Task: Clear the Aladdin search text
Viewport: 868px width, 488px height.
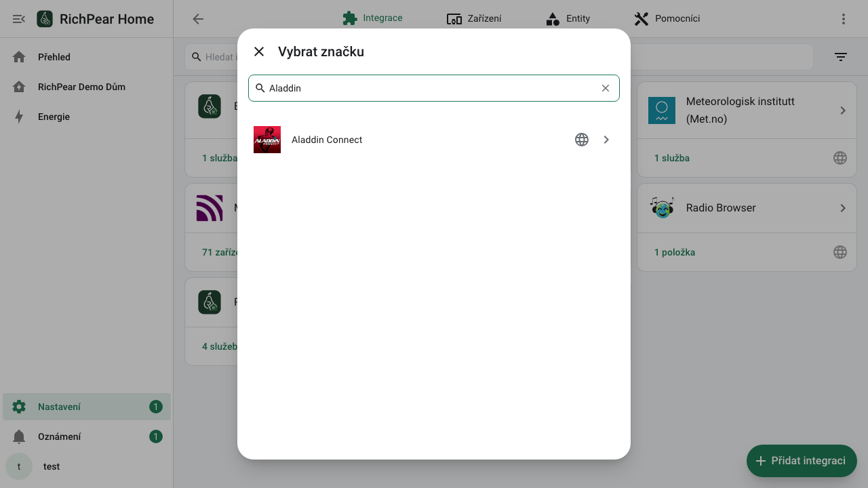Action: (606, 88)
